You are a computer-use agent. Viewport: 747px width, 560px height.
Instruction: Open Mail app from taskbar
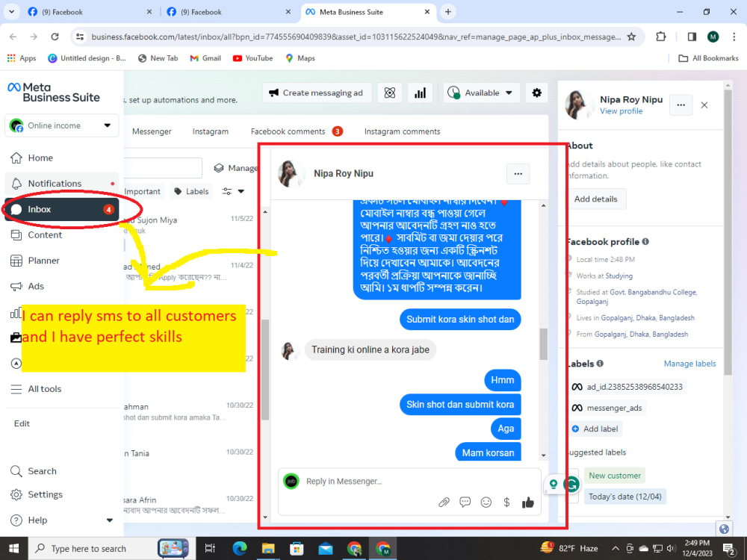326,549
